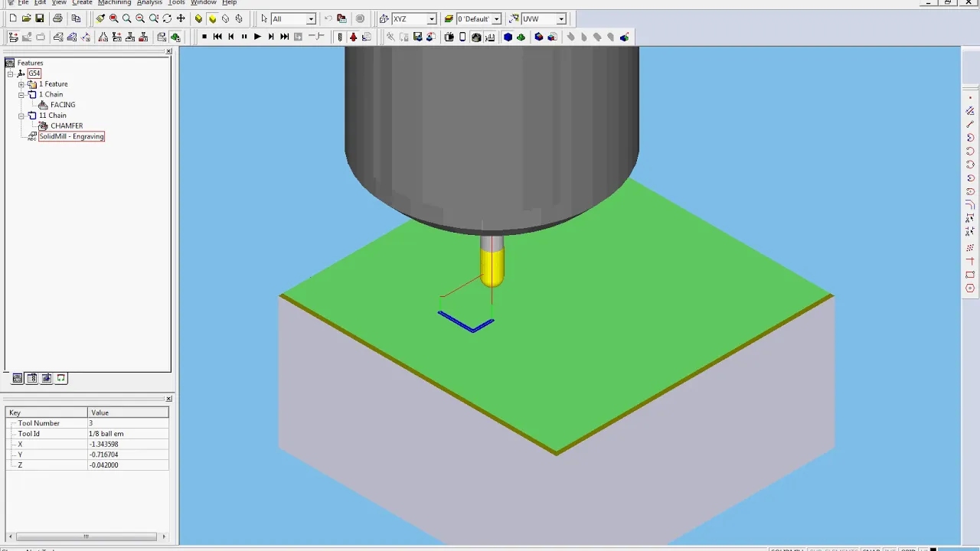
Task: Open a file with the folder icon
Action: (26, 18)
